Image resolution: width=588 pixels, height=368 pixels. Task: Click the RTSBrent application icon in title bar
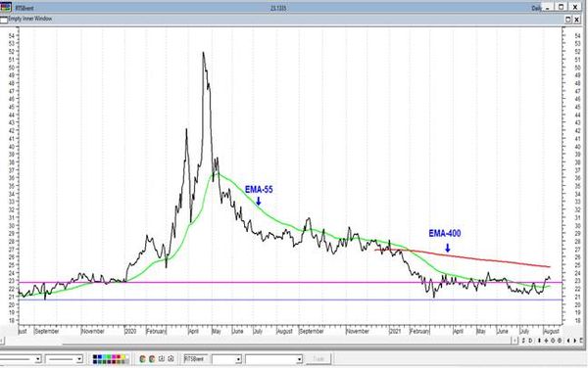pos(6,7)
